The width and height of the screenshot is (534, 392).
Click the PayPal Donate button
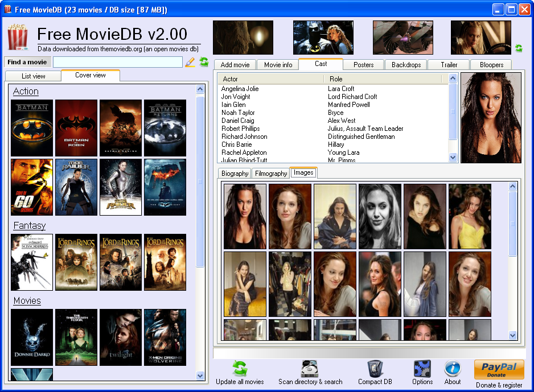(x=499, y=369)
